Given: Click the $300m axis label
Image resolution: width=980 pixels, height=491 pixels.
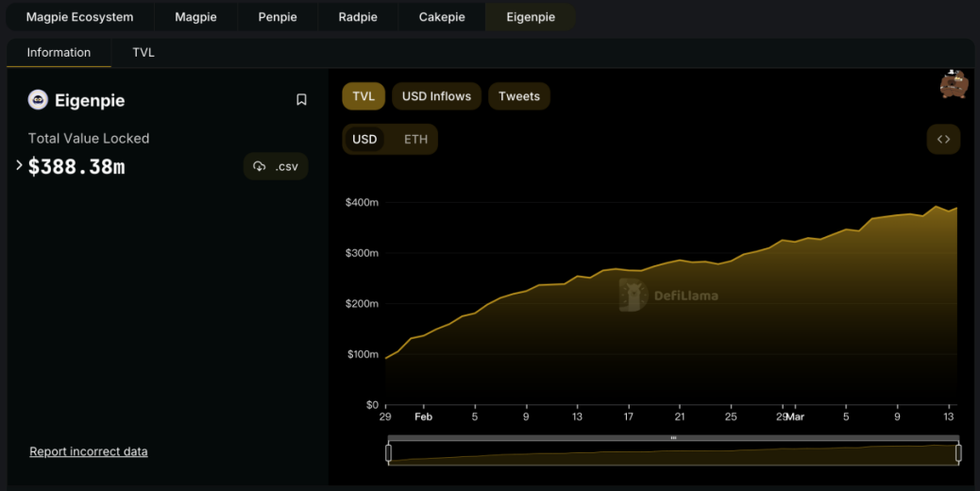Looking at the screenshot, I should coord(362,253).
